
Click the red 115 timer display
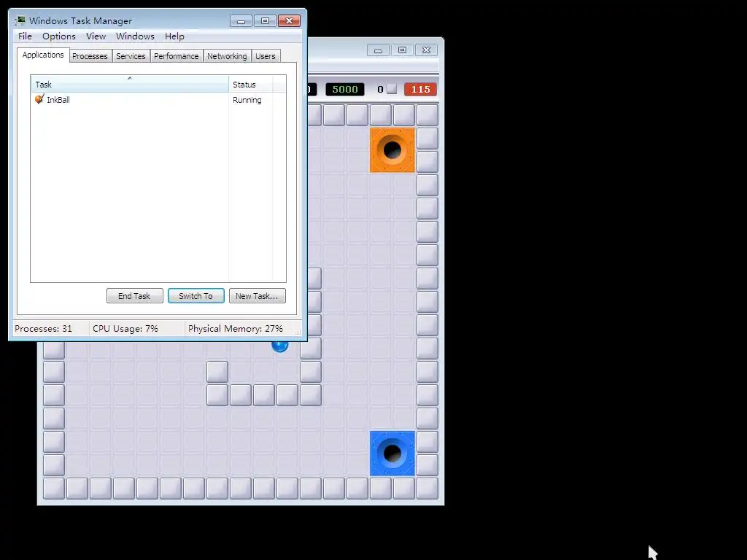(x=421, y=90)
